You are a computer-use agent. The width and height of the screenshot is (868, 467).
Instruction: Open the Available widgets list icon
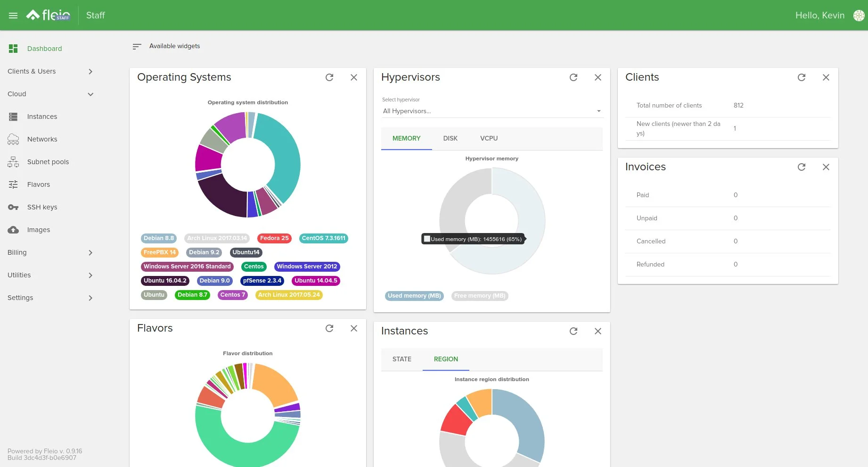[137, 46]
